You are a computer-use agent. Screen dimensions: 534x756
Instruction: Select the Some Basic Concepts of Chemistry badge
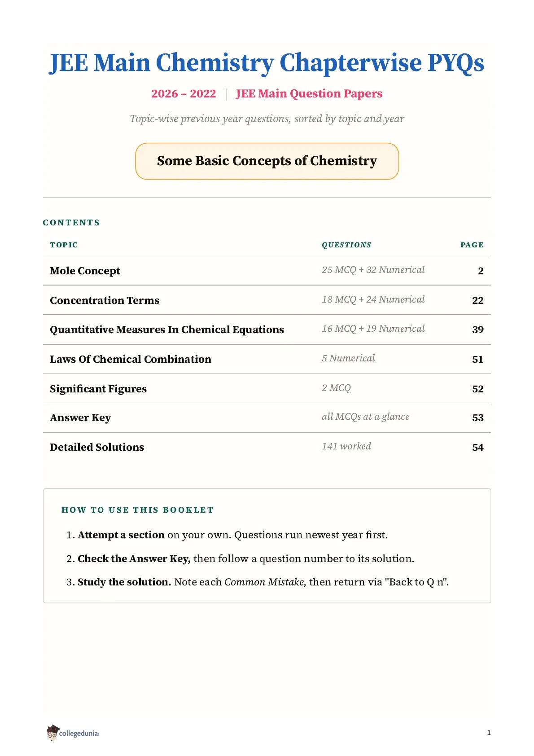[267, 161]
